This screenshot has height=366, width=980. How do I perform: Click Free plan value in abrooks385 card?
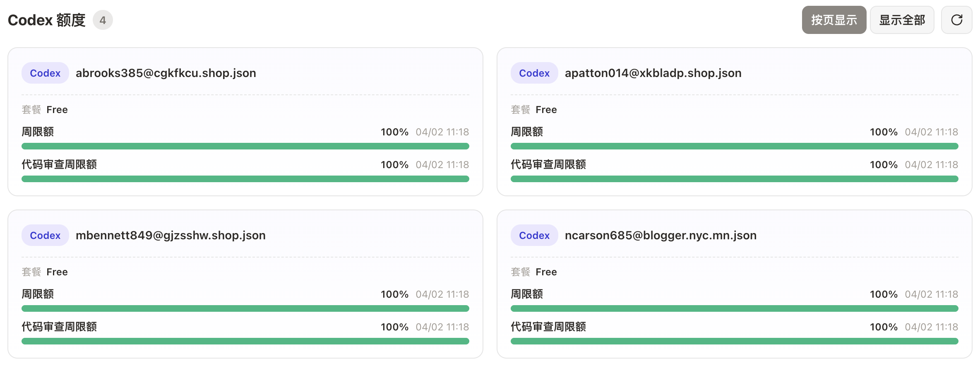(x=57, y=110)
